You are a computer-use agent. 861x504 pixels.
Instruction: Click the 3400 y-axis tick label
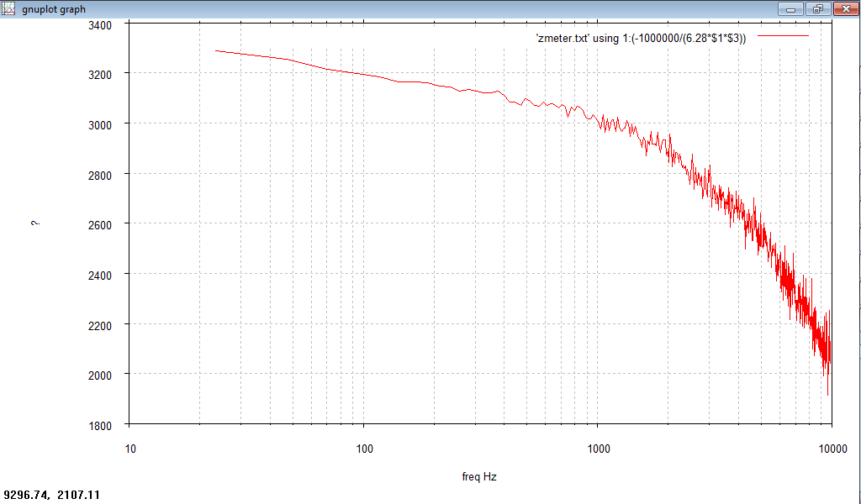click(100, 25)
